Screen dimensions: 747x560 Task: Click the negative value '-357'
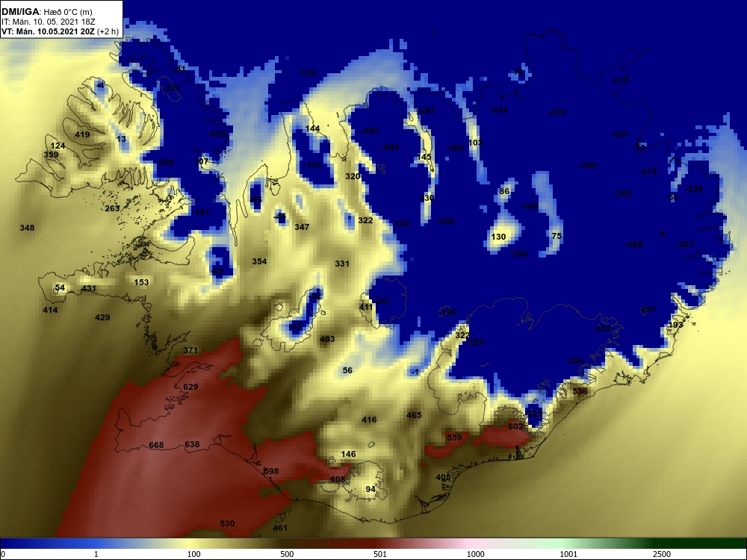(620, 134)
